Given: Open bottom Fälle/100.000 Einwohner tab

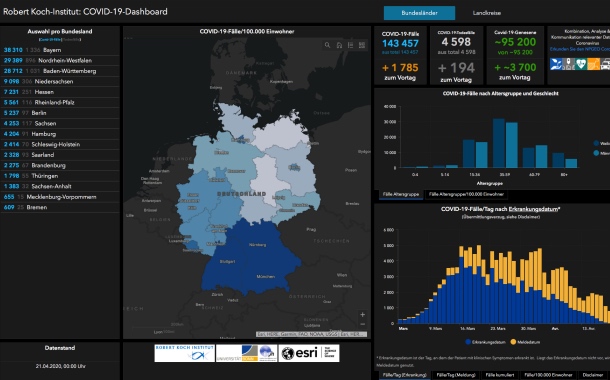Looking at the screenshot, I should [548, 375].
